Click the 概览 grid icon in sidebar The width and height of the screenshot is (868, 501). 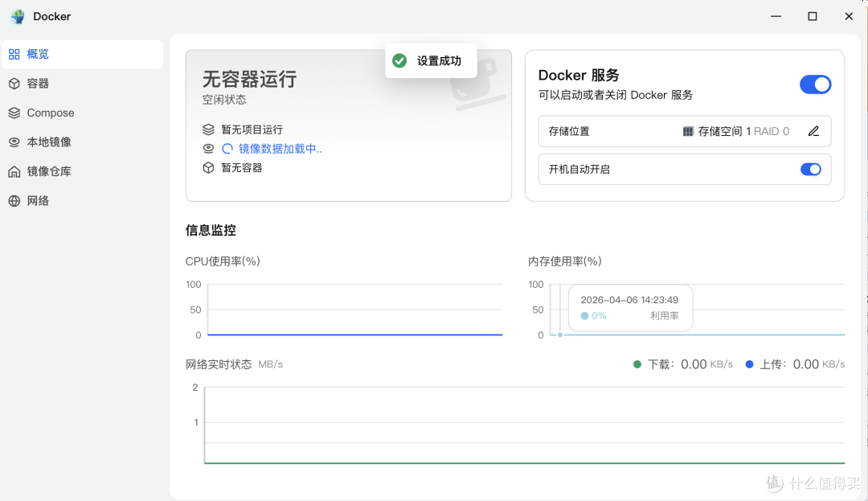tap(14, 54)
